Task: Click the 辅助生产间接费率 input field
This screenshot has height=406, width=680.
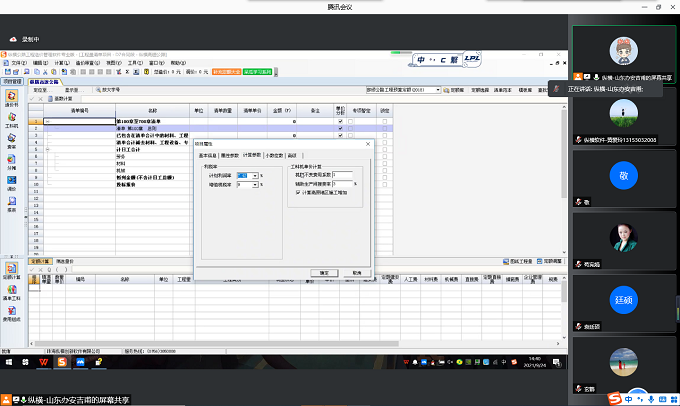Action: point(343,184)
